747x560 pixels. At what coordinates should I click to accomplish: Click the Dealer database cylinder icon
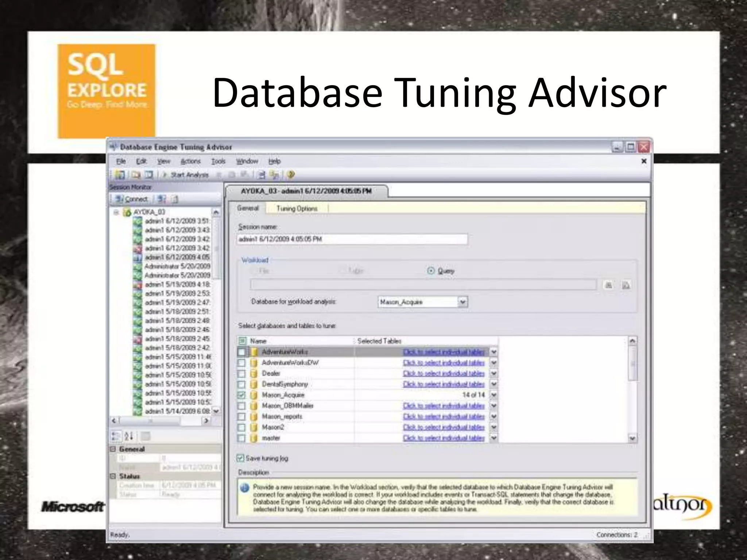[x=254, y=373]
